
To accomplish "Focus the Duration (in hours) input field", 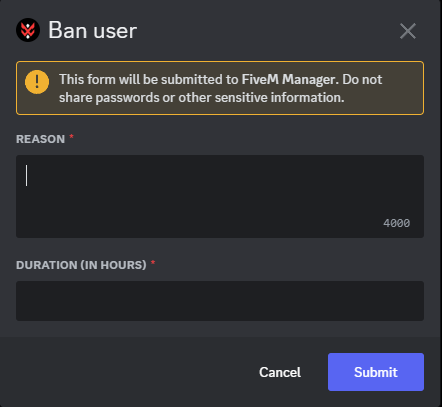I will [220, 301].
